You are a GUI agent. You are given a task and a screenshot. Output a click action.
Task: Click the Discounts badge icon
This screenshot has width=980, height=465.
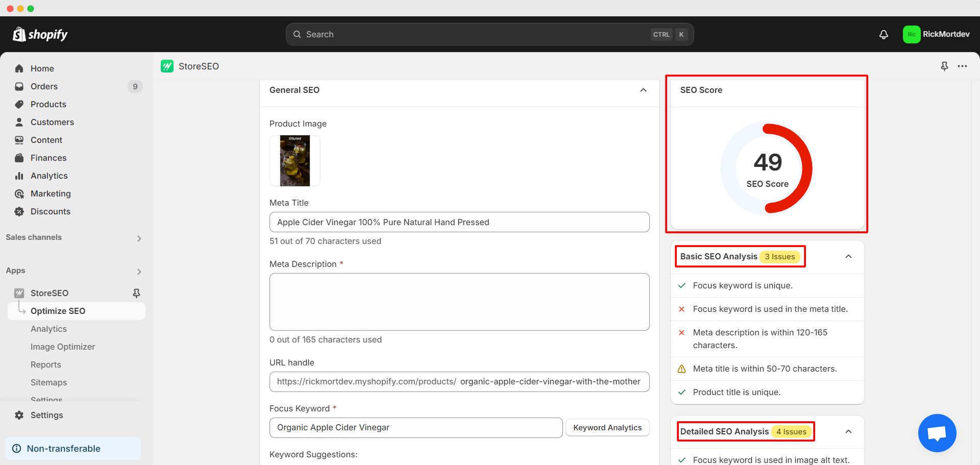click(19, 211)
